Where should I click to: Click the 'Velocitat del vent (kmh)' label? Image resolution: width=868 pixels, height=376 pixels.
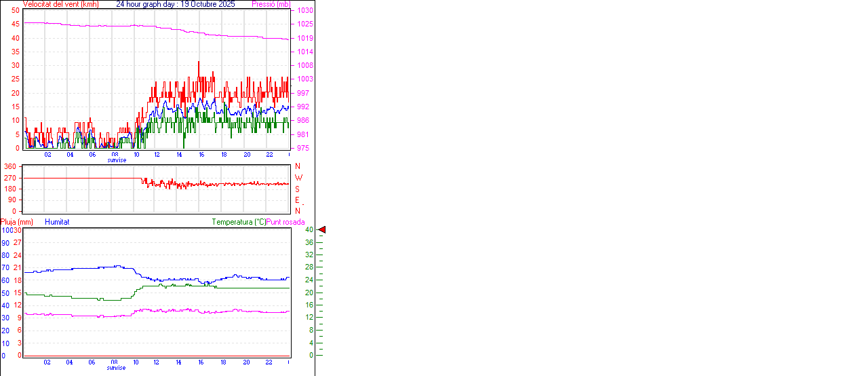60,4
